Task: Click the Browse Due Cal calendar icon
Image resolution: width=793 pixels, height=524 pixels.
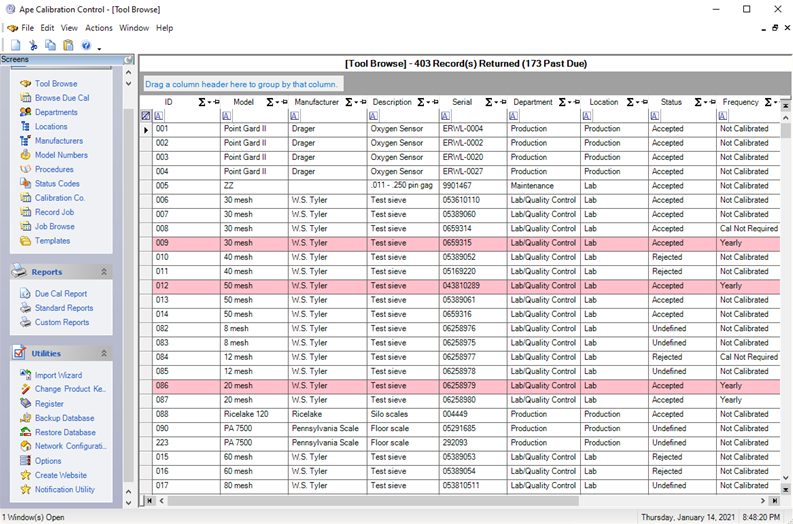Action: [25, 98]
